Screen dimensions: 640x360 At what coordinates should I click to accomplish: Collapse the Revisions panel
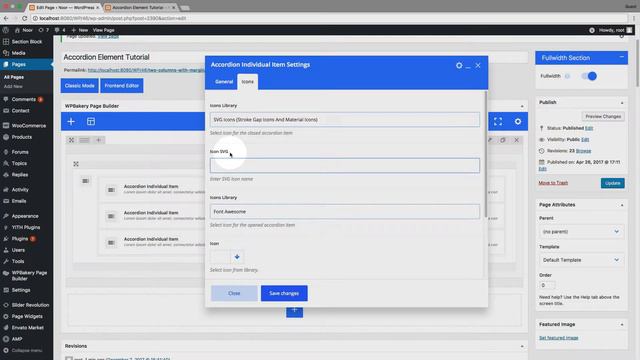[x=522, y=346]
